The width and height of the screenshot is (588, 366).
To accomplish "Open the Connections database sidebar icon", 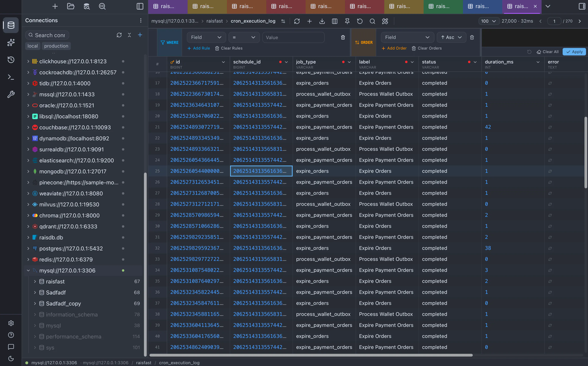I will (x=11, y=25).
